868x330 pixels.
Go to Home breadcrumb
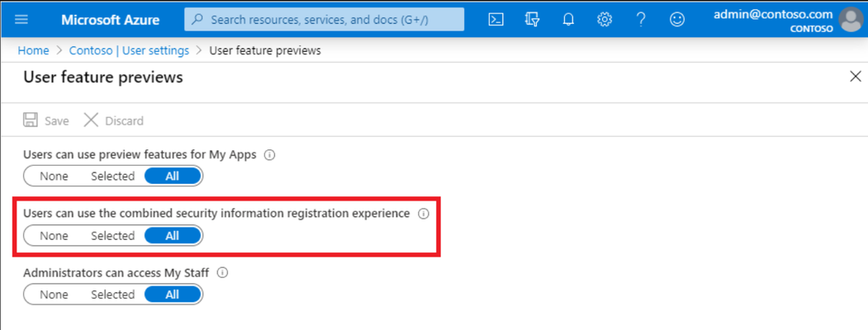[33, 51]
